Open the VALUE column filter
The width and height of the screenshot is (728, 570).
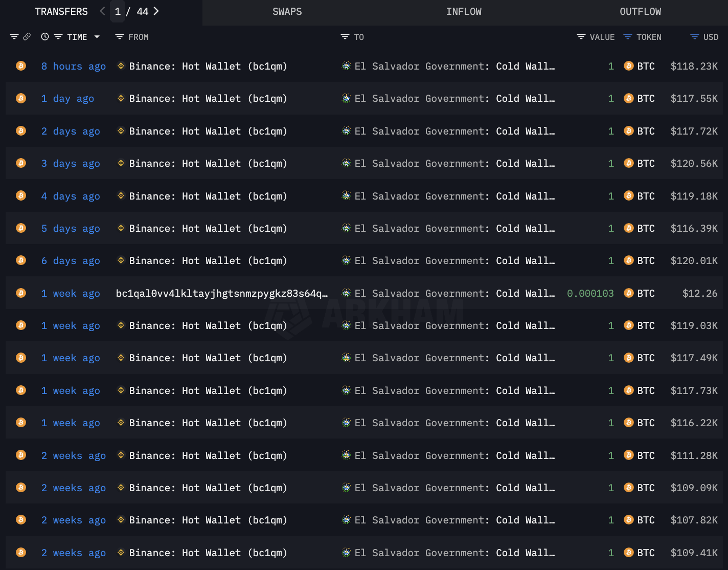pos(581,37)
